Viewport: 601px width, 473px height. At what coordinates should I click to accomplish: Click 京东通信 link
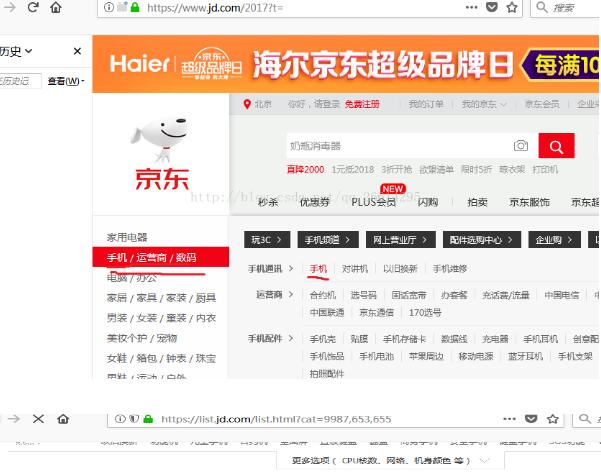pos(376,312)
